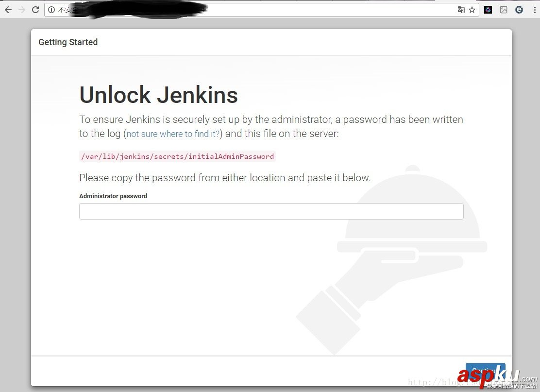Image resolution: width=540 pixels, height=392 pixels.
Task: Reload the Jenkins page
Action: [35, 10]
